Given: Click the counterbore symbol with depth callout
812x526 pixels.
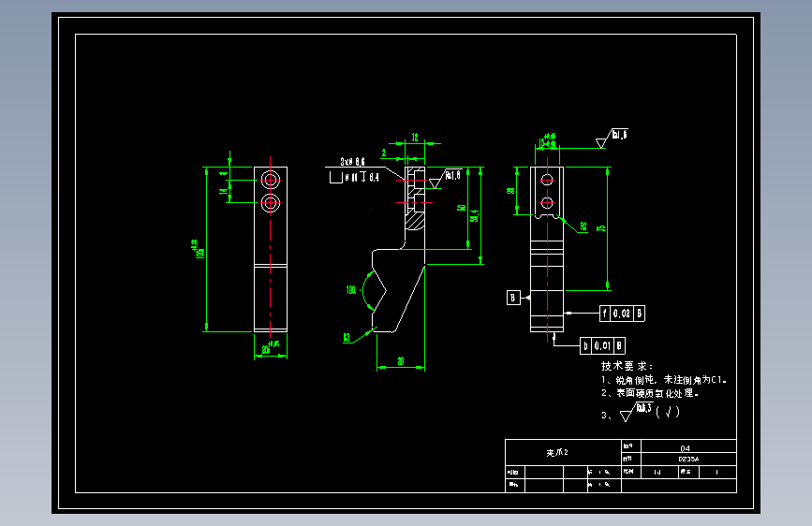Looking at the screenshot, I should pyautogui.click(x=354, y=178).
